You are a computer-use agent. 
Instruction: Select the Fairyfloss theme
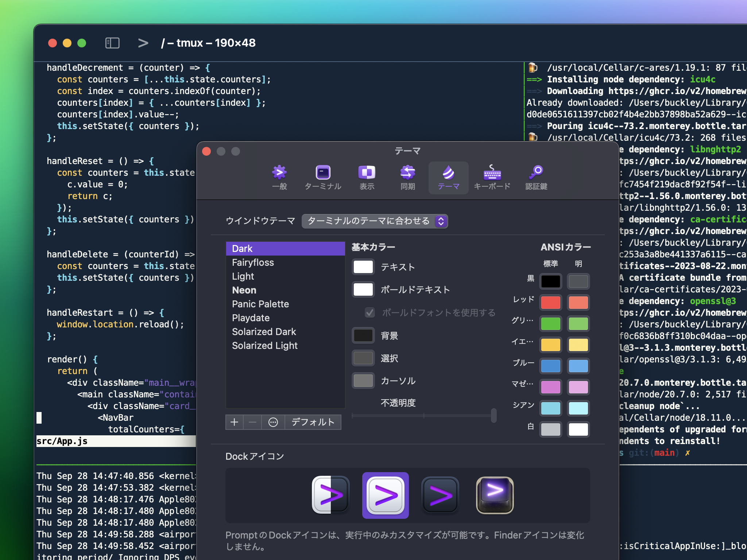tap(253, 262)
